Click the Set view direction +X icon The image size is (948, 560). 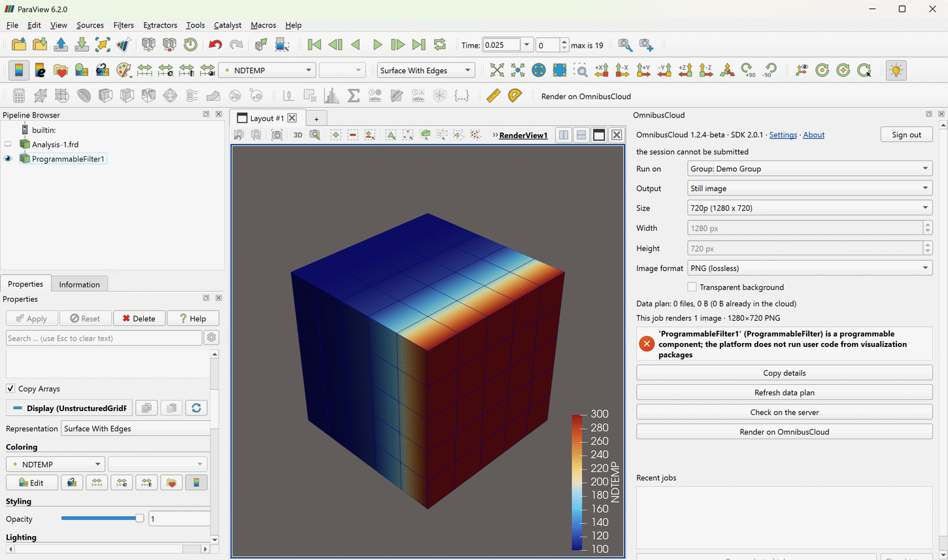601,71
